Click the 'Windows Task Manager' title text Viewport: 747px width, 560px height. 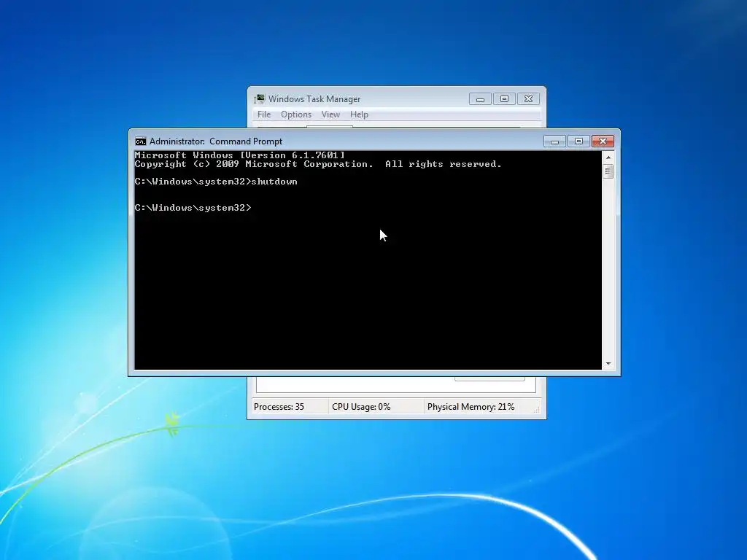point(314,99)
